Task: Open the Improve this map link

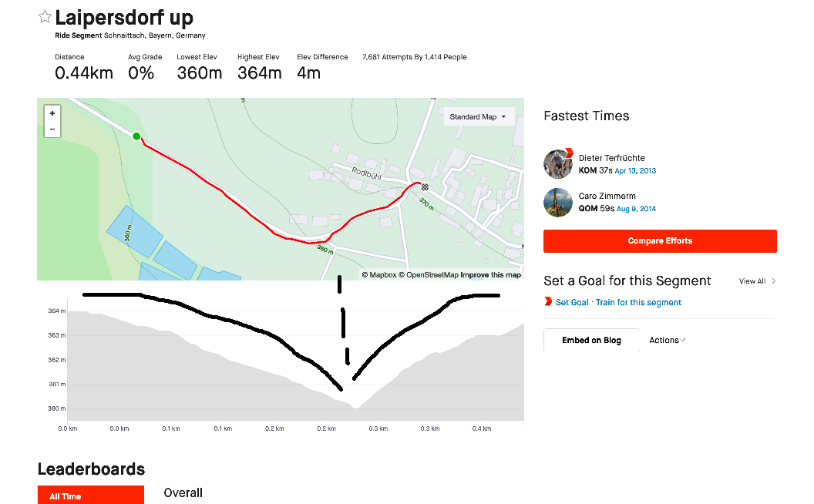Action: 491,275
